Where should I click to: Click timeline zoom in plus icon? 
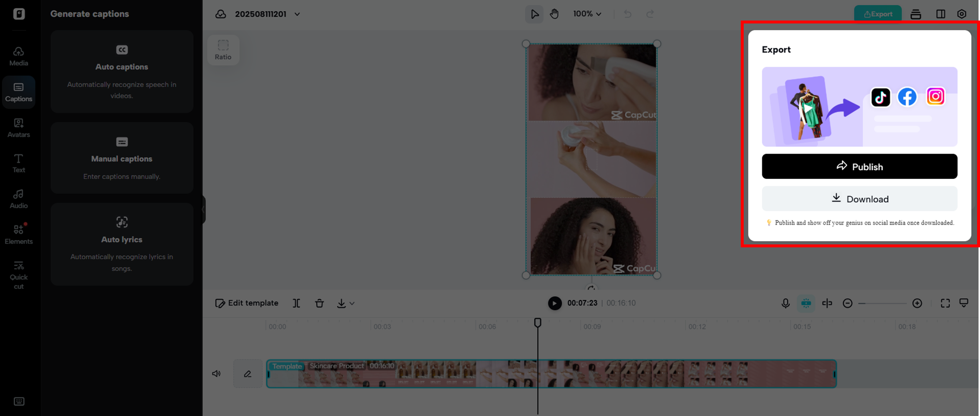point(917,304)
